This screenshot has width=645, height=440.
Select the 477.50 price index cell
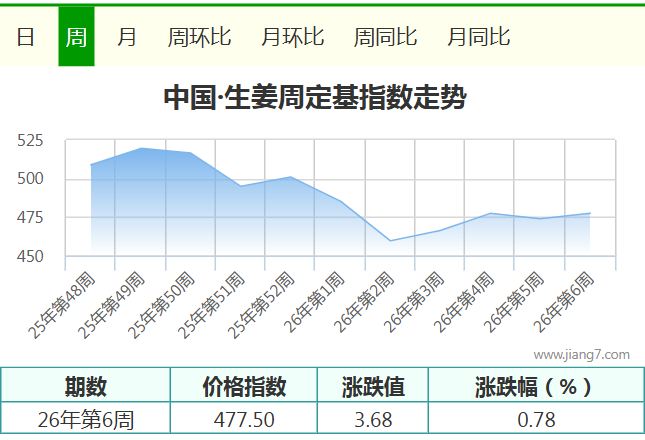pyautogui.click(x=244, y=419)
